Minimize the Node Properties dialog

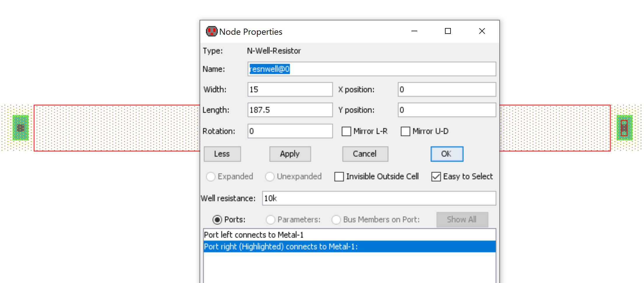pyautogui.click(x=414, y=31)
